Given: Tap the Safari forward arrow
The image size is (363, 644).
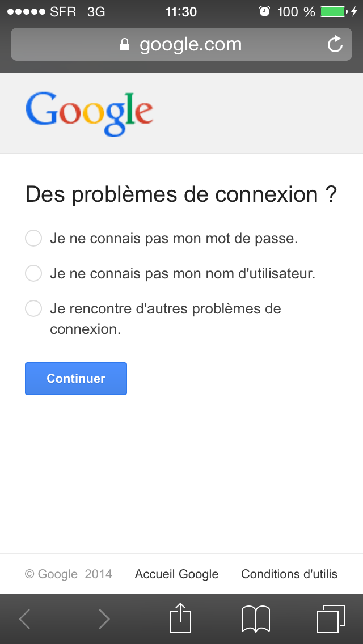Looking at the screenshot, I should tap(104, 619).
